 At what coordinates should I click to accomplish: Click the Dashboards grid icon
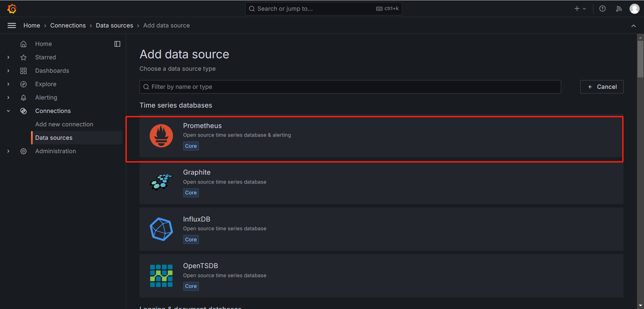pos(23,71)
